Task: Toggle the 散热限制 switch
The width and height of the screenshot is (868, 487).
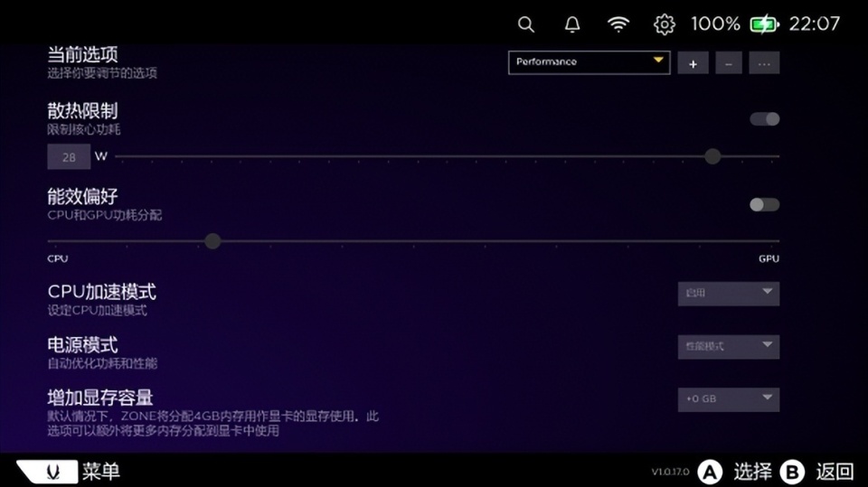Action: coord(764,119)
